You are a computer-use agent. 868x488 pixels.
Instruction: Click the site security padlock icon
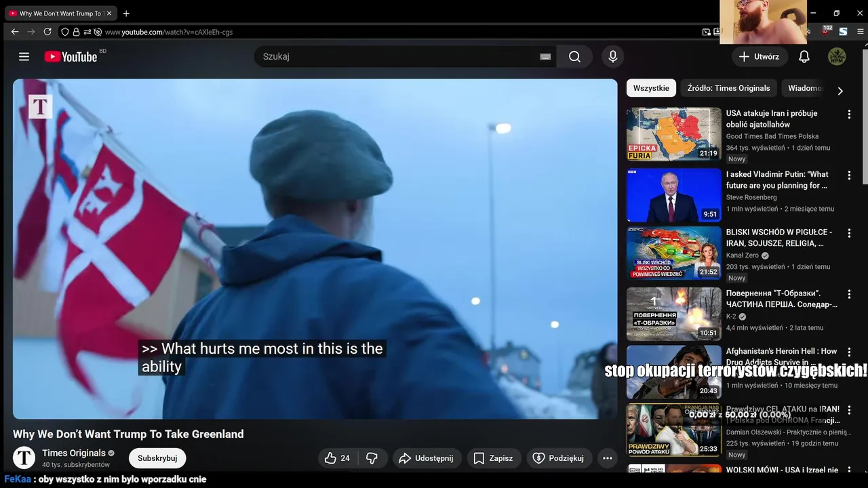click(x=76, y=32)
